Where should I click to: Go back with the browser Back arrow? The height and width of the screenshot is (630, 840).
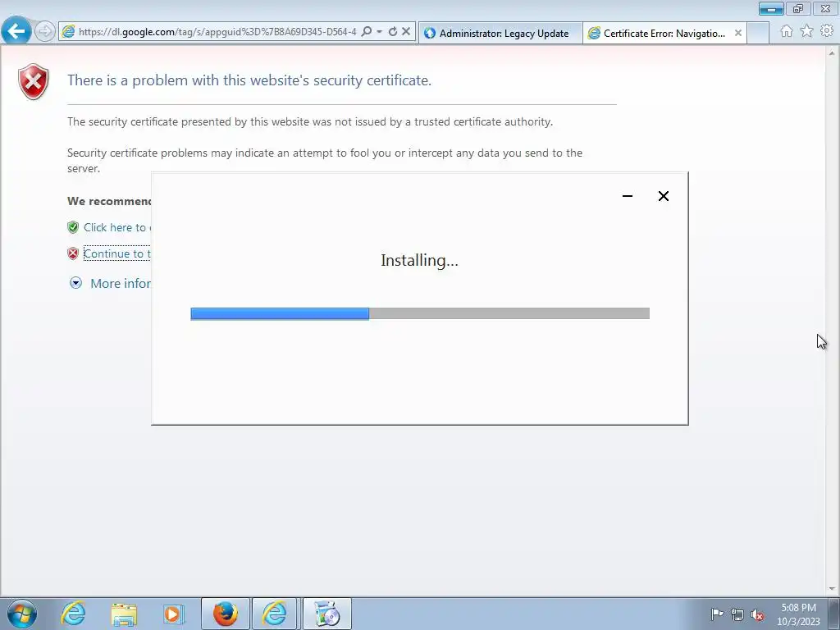[x=16, y=31]
